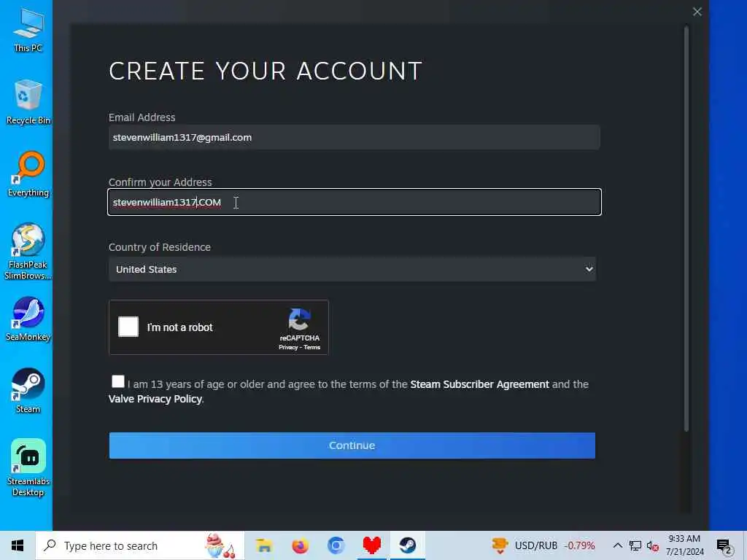Open red heart app in taskbar
Viewport: 747px width, 560px height.
pos(371,545)
